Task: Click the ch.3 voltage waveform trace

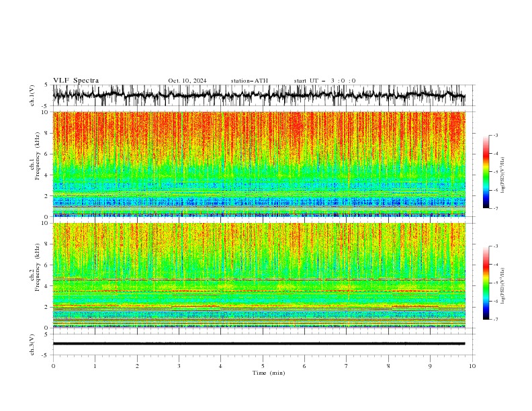Action: click(x=259, y=344)
